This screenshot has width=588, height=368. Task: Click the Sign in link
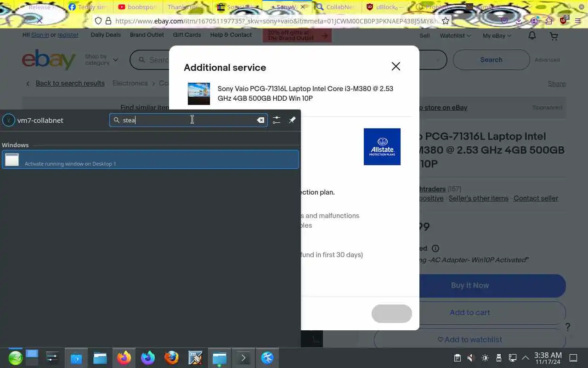coord(40,35)
